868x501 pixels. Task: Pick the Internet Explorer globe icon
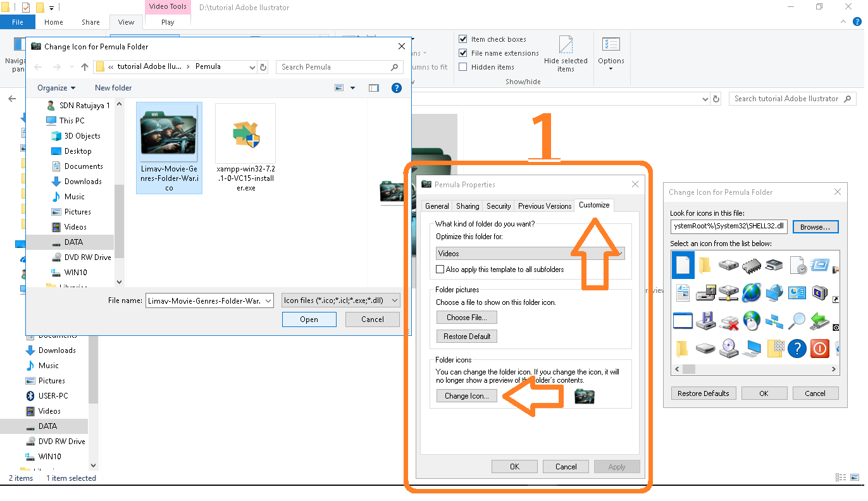point(752,293)
